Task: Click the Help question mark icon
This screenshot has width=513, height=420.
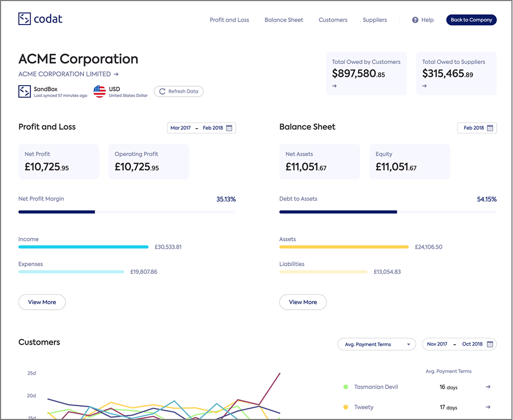Action: [x=415, y=20]
